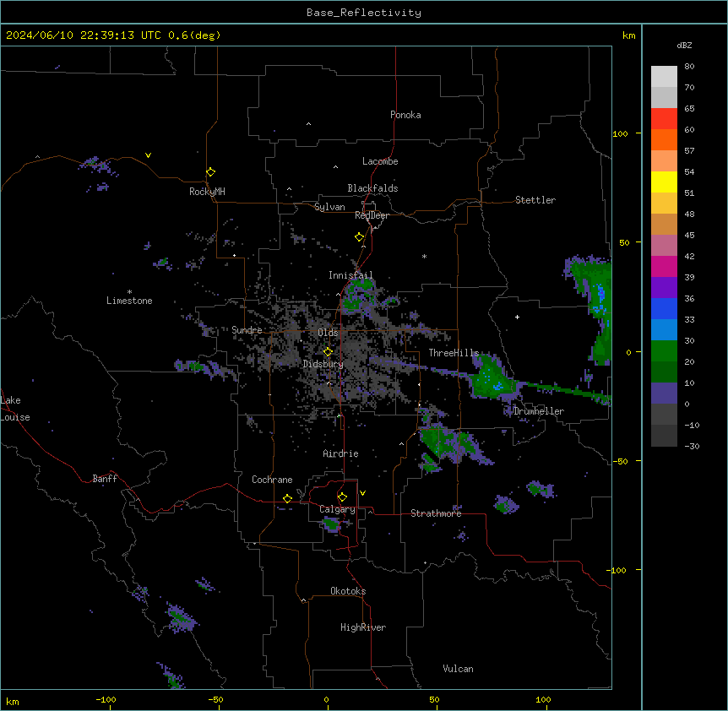This screenshot has width=728, height=711.
Task: Click the Innisfail city label
Action: pos(350,275)
